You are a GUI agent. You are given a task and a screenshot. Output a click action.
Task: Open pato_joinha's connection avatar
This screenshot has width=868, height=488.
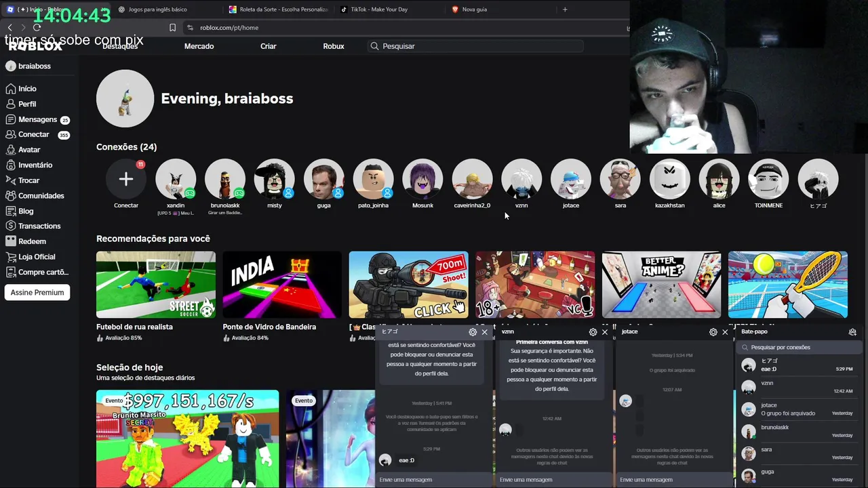tap(373, 179)
